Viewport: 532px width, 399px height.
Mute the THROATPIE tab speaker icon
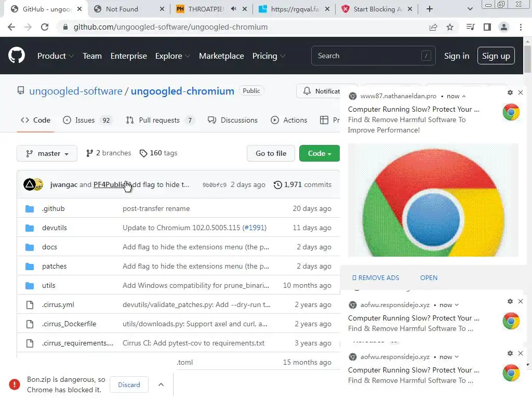[233, 9]
